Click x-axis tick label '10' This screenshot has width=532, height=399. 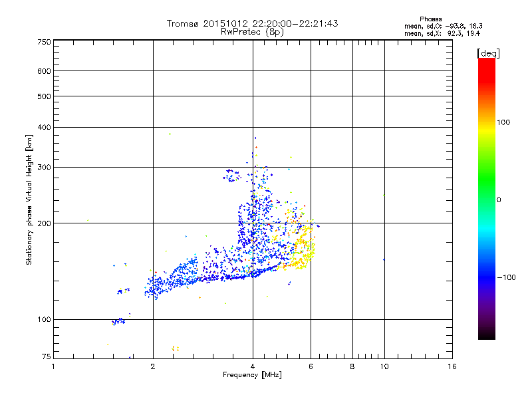(384, 366)
